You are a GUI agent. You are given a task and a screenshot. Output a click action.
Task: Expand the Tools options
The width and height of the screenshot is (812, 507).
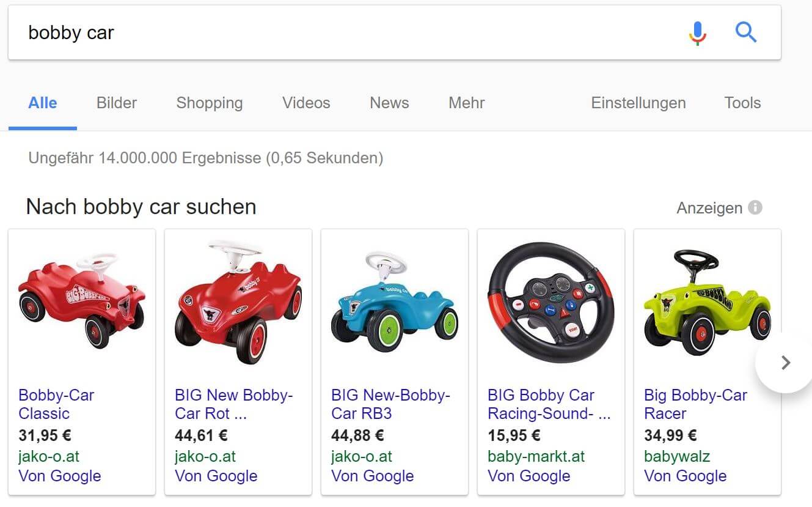742,103
